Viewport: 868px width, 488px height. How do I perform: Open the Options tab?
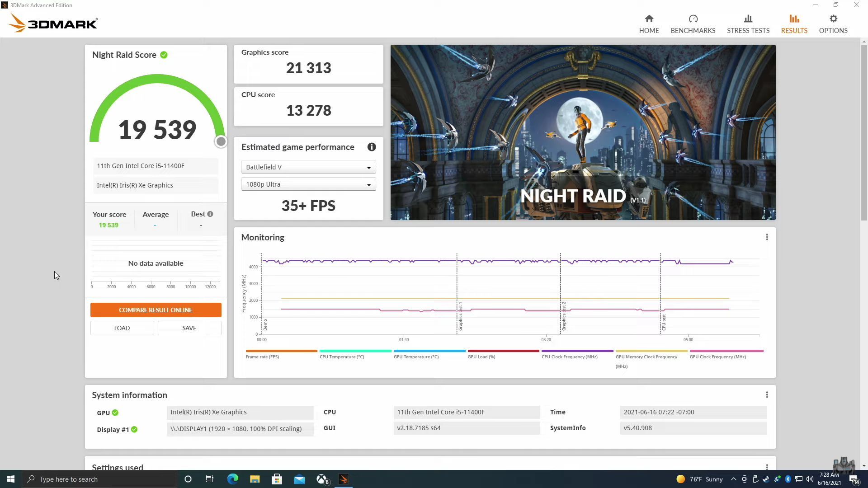coord(833,24)
